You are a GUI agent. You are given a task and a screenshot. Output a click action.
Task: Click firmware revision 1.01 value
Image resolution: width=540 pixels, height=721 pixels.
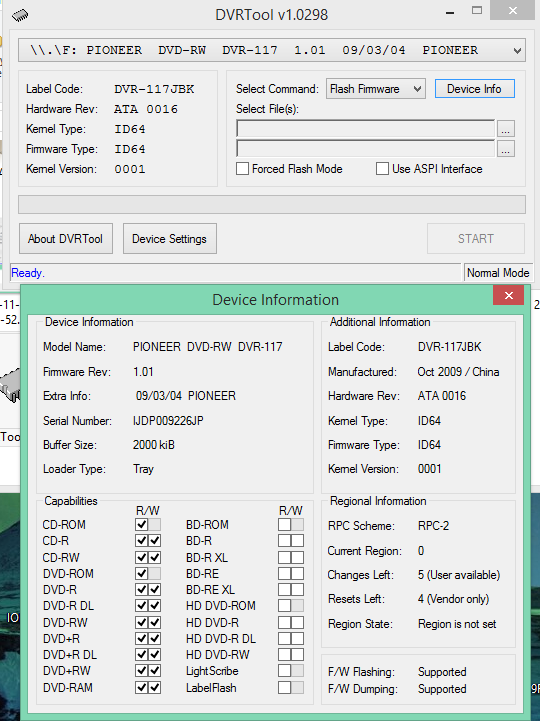coord(143,372)
